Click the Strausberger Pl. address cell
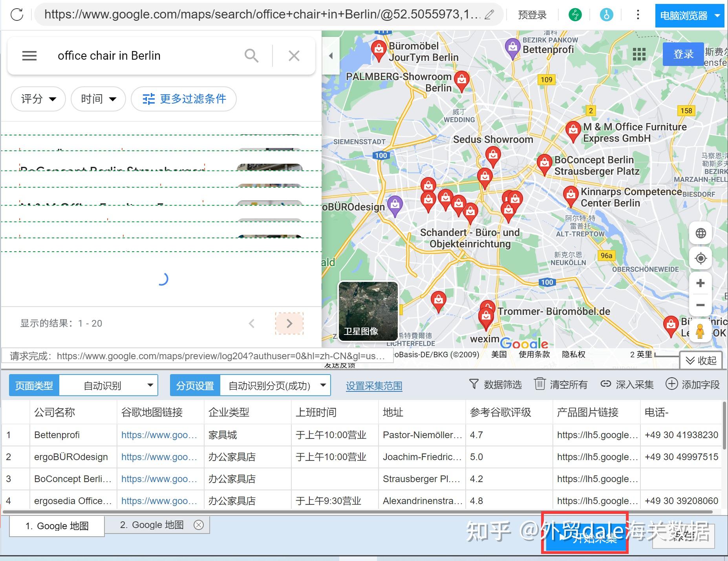 click(421, 479)
